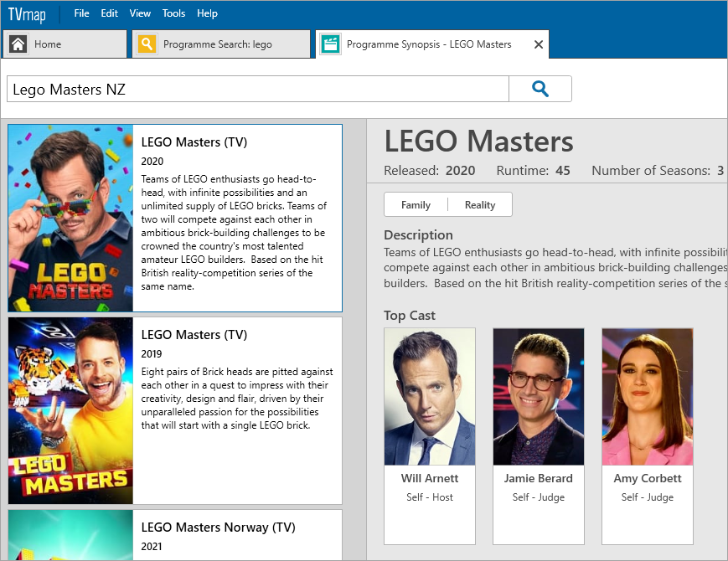The width and height of the screenshot is (728, 561).
Task: Click the Home tab house icon
Action: pos(18,44)
